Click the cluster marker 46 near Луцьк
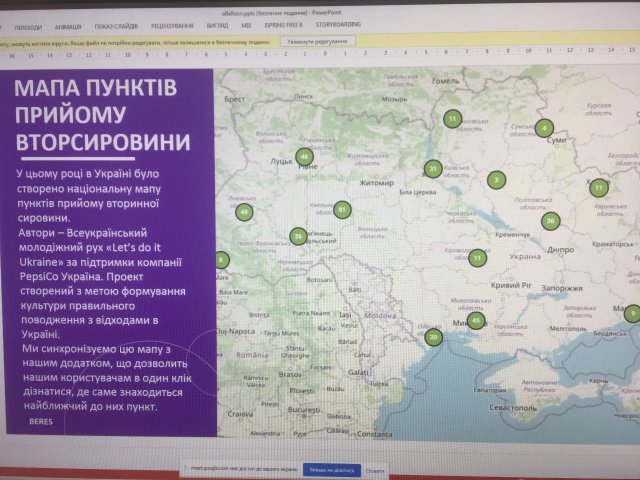640x480 pixels. (x=305, y=156)
